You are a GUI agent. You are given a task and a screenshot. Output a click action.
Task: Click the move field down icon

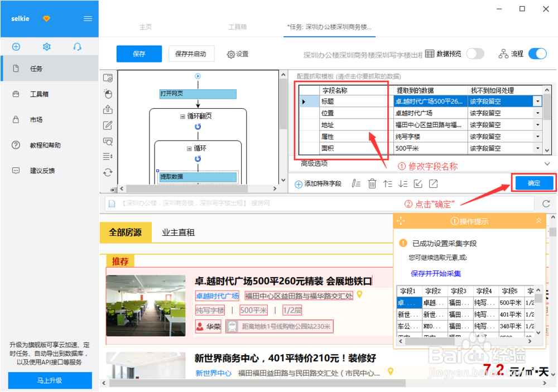pos(403,183)
